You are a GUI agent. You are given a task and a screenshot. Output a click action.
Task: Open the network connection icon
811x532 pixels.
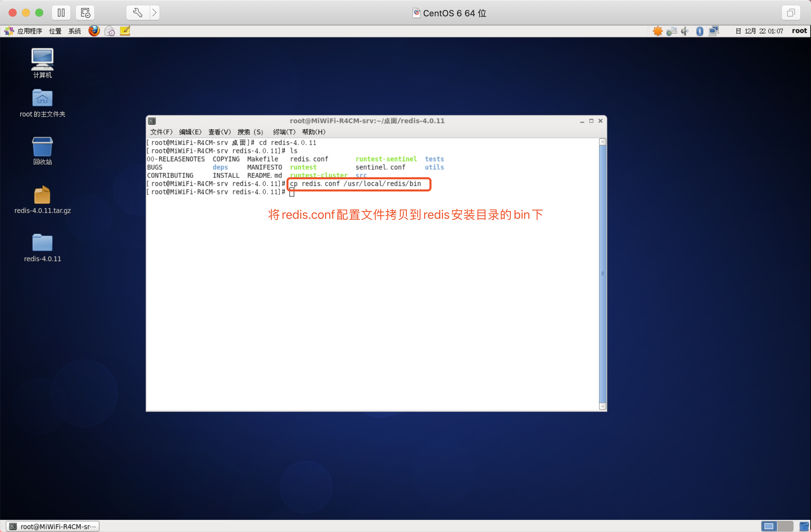pyautogui.click(x=714, y=31)
